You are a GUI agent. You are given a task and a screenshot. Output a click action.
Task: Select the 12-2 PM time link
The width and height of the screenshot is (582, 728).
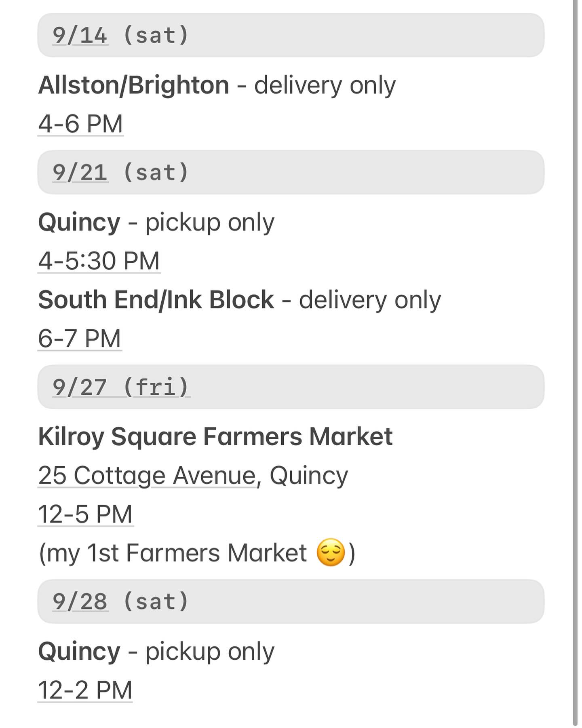click(85, 690)
